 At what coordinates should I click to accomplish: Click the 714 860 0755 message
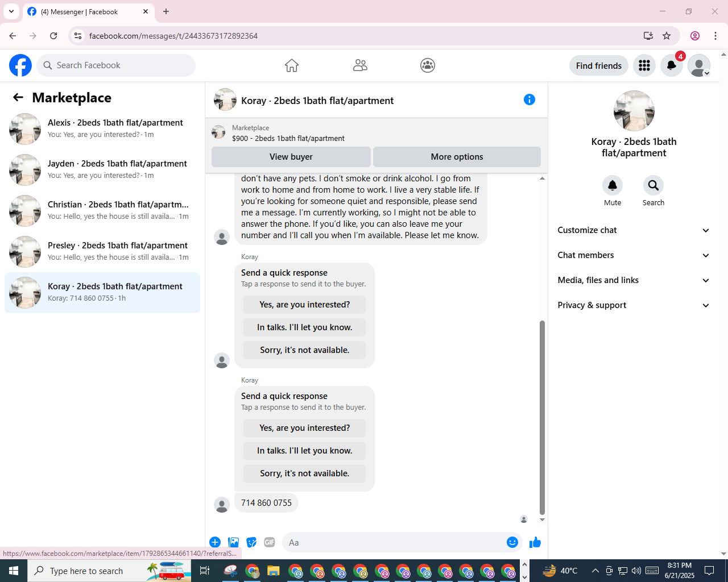tap(266, 503)
